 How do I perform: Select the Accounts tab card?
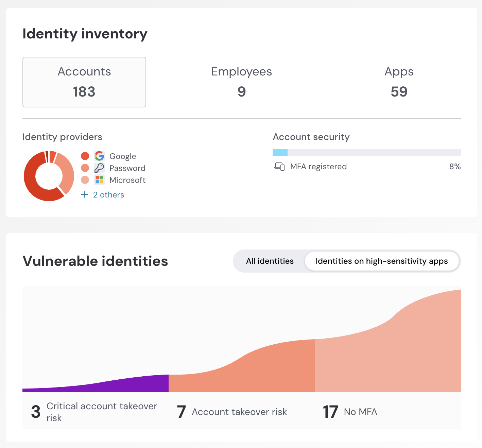84,82
